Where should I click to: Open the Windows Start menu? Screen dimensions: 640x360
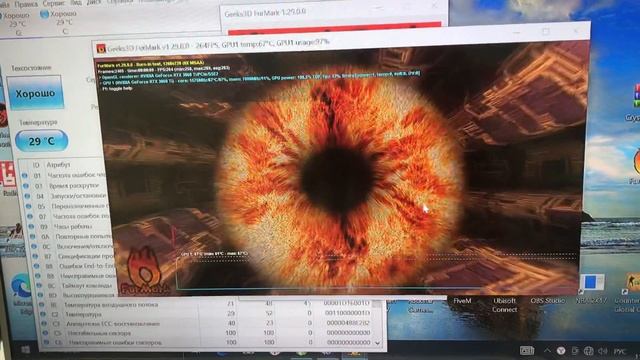(26, 350)
